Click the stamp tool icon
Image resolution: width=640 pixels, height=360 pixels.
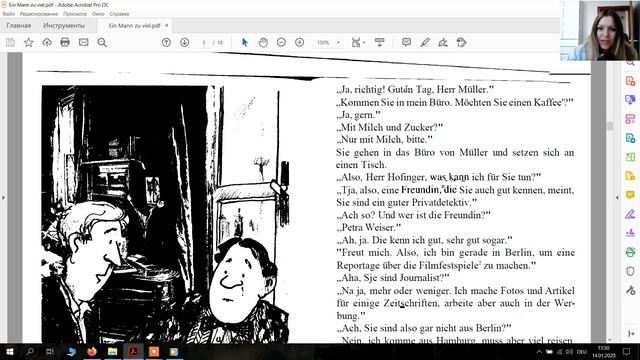pos(462,42)
